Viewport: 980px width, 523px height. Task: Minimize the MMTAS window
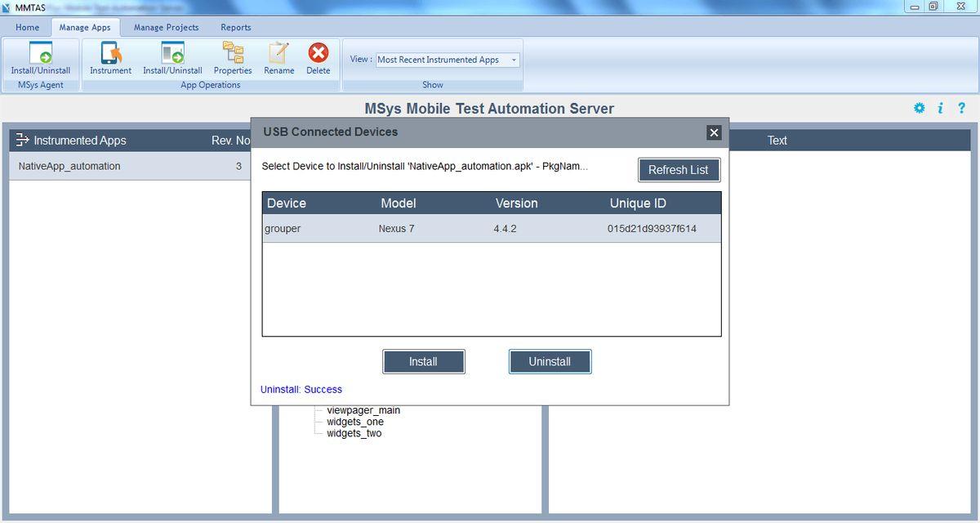coord(914,7)
